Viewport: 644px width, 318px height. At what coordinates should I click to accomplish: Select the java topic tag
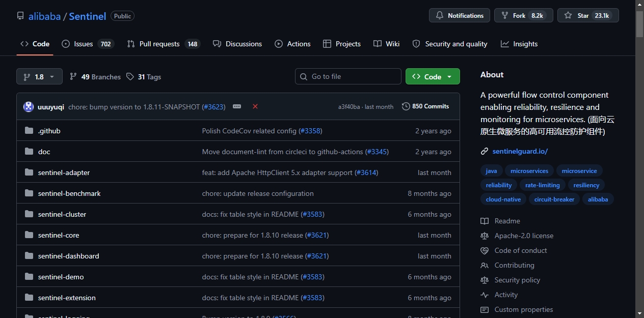492,171
